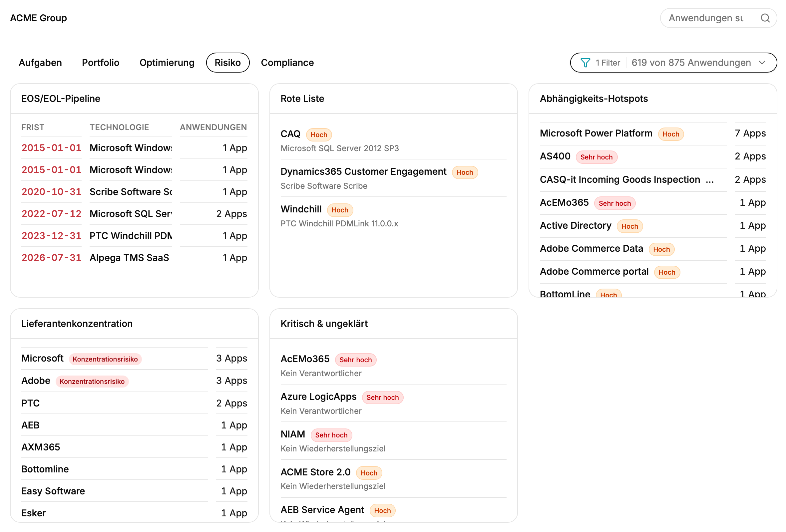Open the CAQ entry in Rote Liste

pos(393,140)
